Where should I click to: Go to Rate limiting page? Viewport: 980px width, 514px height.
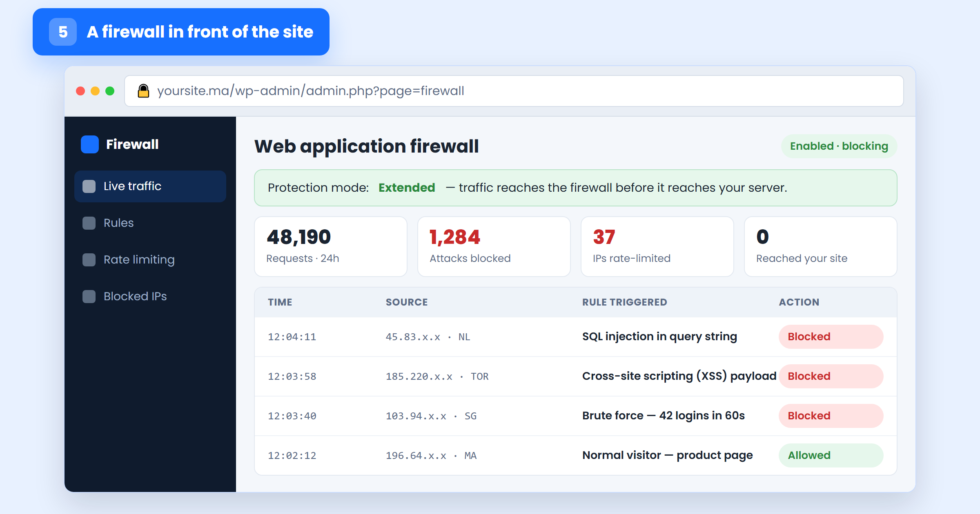[x=150, y=260]
